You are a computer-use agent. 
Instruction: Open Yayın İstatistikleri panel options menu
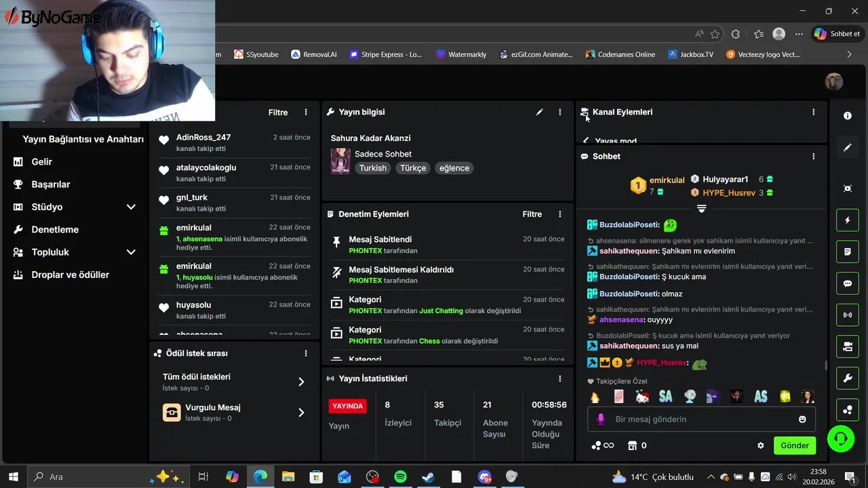[x=559, y=378]
